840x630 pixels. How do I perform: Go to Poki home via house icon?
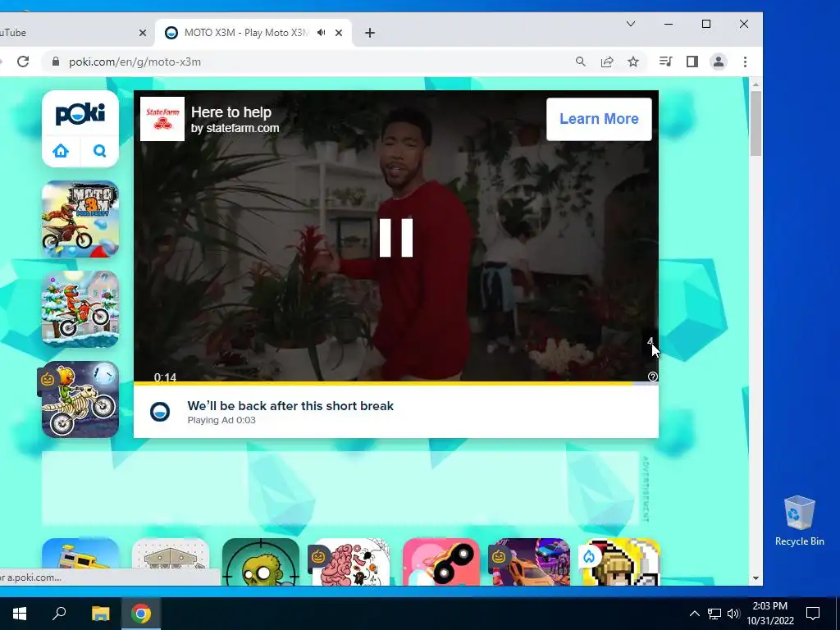(61, 151)
